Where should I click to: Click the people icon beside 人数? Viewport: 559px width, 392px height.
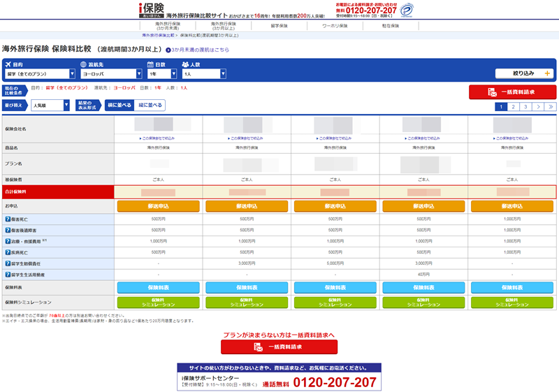[185, 64]
